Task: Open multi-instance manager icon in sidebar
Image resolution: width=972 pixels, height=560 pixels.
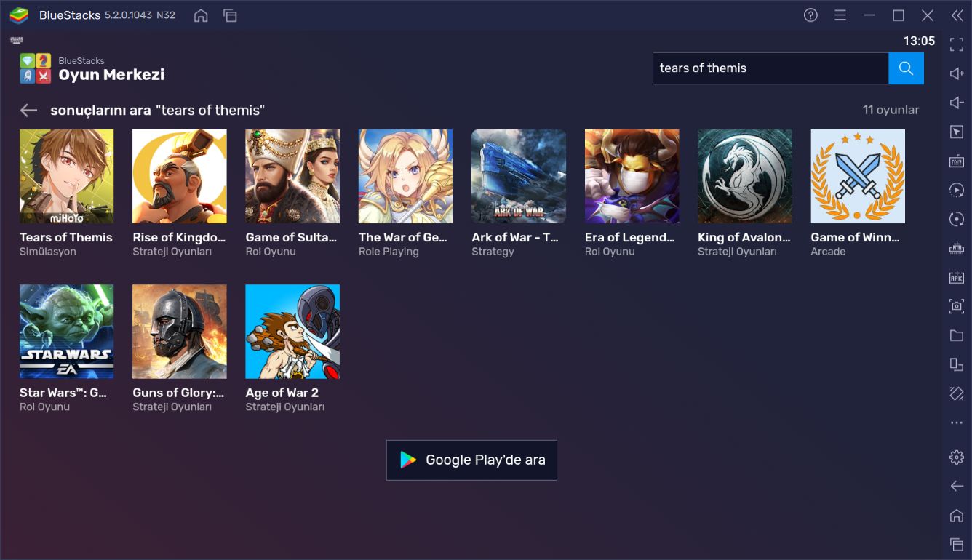Action: (x=957, y=364)
